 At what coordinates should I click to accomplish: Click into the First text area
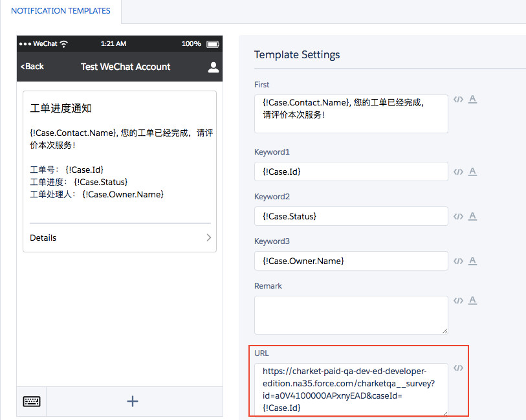351,114
